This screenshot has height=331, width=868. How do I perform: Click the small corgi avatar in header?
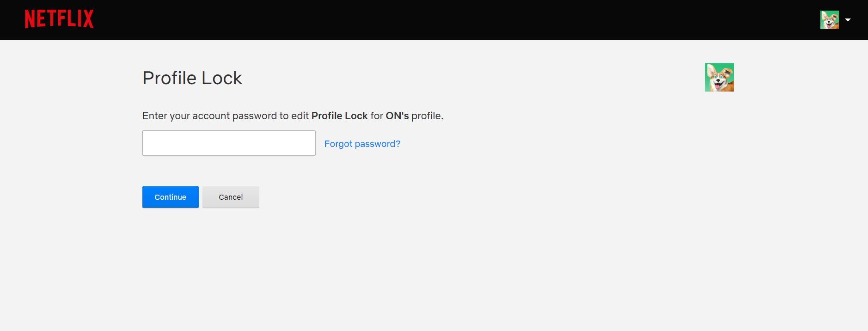[x=829, y=20]
